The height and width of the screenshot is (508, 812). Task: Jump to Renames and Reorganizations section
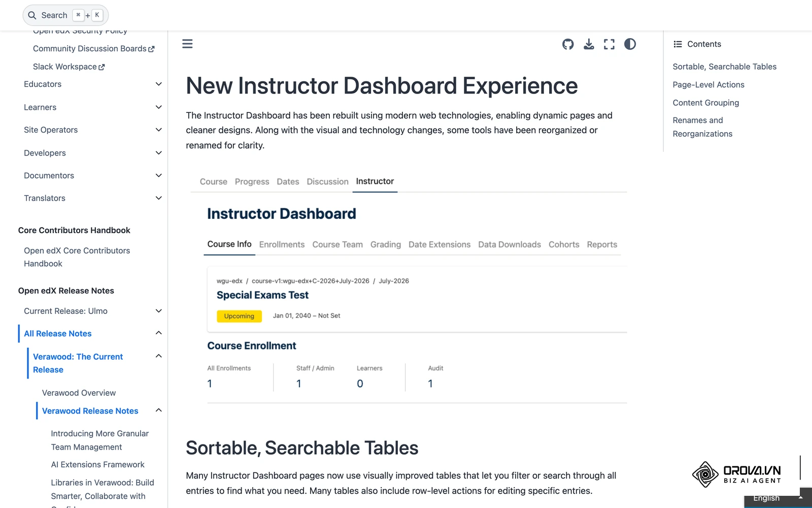click(703, 127)
